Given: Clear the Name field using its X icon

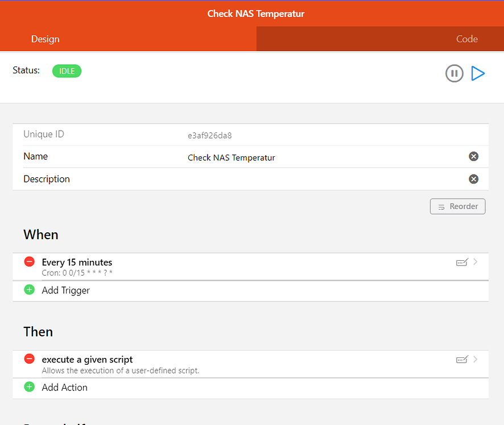Looking at the screenshot, I should pos(473,156).
